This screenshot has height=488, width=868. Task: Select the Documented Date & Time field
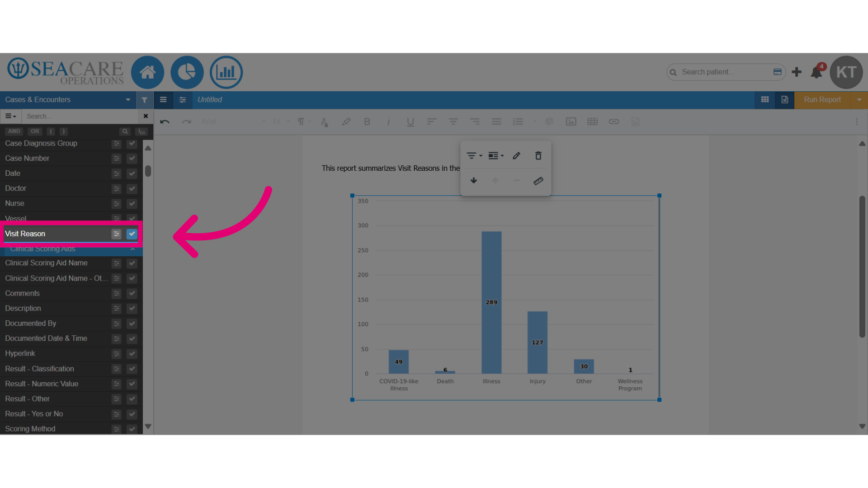coord(46,338)
